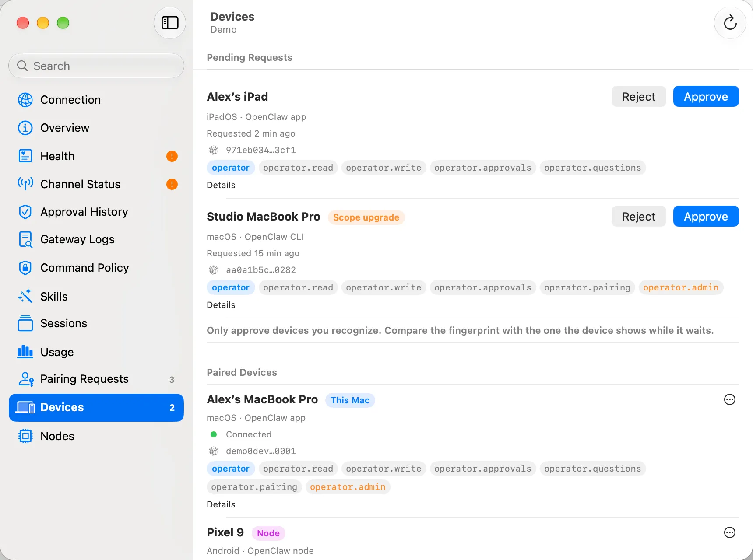
Task: Go to Approval History
Action: tap(96, 212)
